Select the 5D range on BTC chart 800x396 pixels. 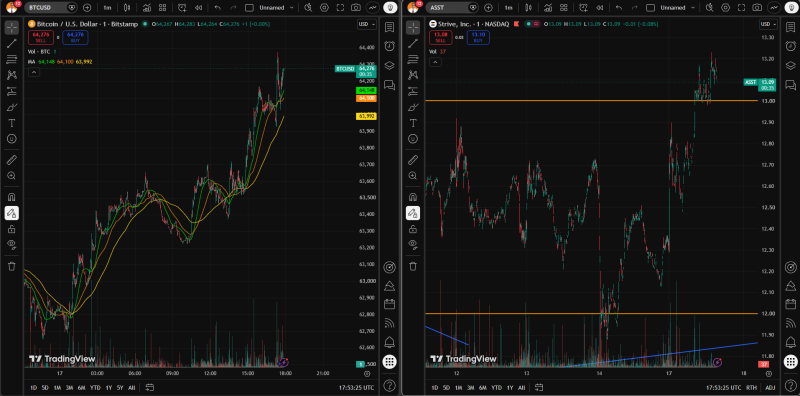[45, 388]
